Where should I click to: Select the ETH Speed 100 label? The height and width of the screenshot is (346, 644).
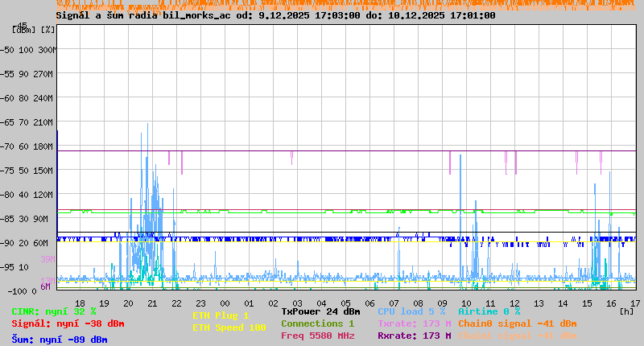coord(229,327)
